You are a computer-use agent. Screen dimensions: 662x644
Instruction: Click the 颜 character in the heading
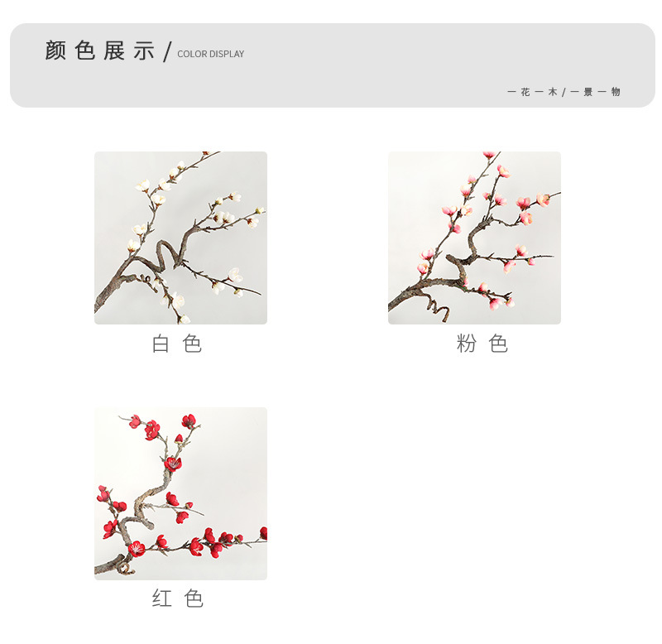point(55,50)
